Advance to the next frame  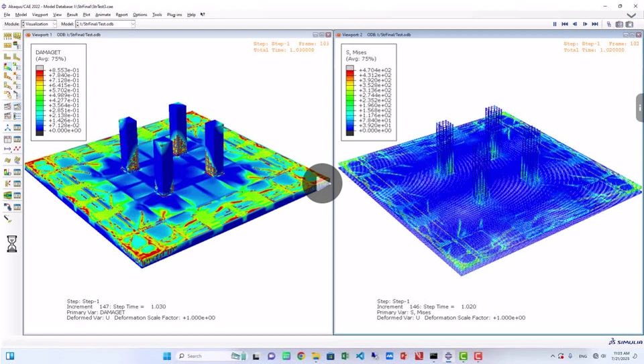click(x=585, y=24)
